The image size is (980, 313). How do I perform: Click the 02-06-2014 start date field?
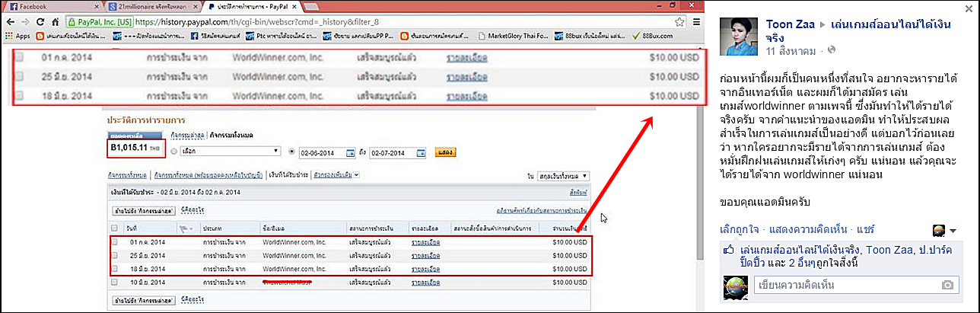[x=322, y=152]
